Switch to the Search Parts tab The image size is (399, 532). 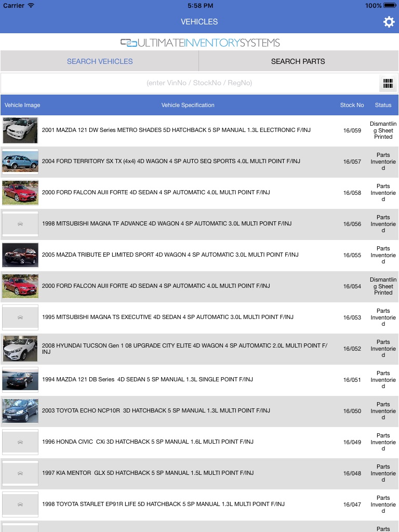(x=298, y=61)
